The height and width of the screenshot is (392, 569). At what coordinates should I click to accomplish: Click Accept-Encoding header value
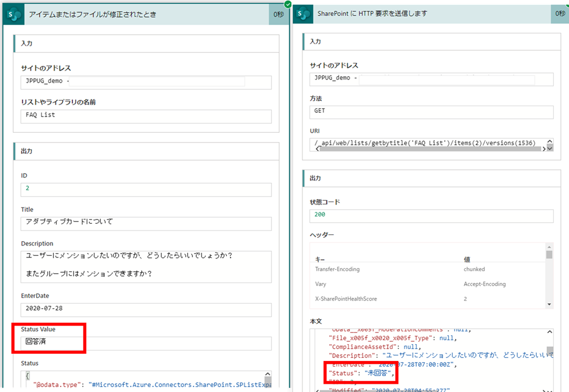(x=485, y=284)
